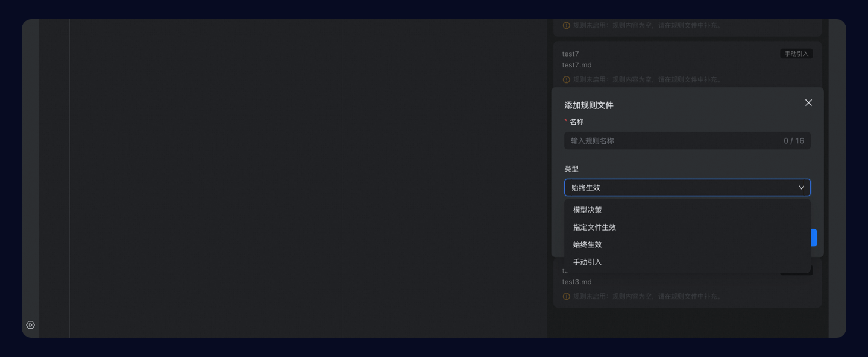Click the warning icon under test7.md filename
This screenshot has width=868, height=357.
(567, 79)
